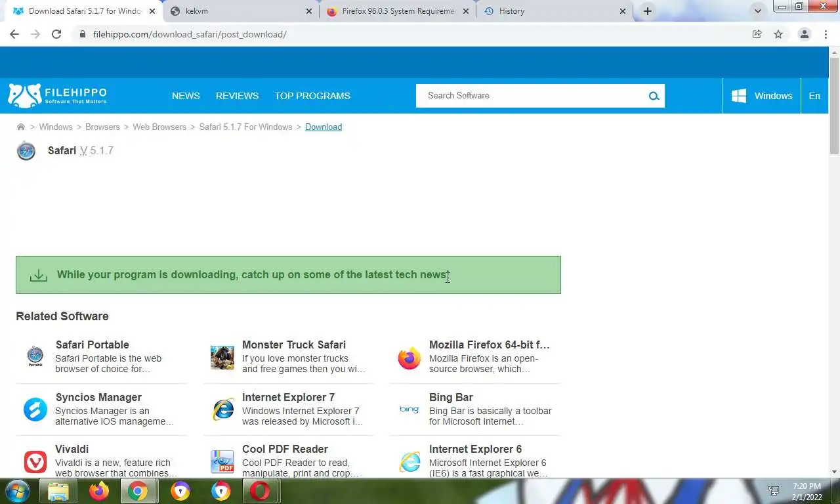This screenshot has height=504, width=840.
Task: Click the Browsers breadcrumb link
Action: [x=102, y=127]
